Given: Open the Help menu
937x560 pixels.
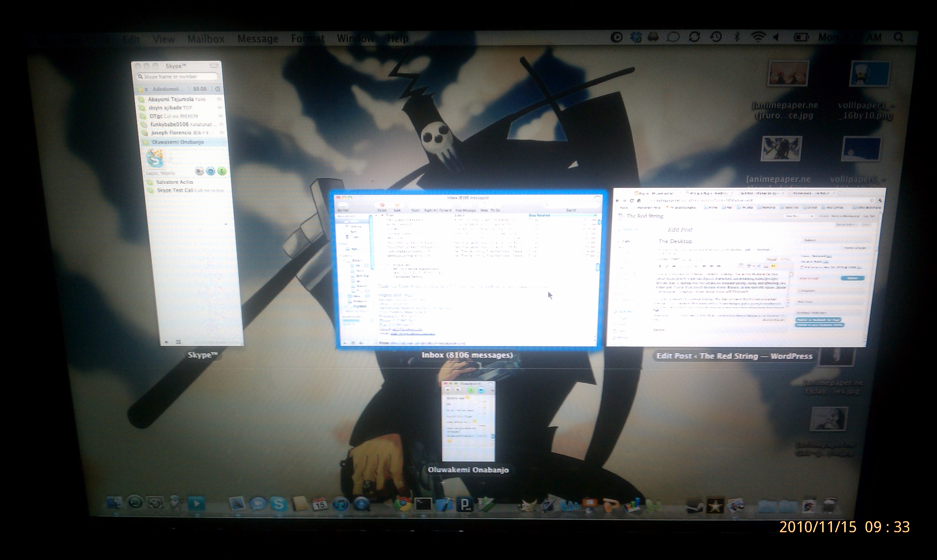Looking at the screenshot, I should tap(398, 38).
